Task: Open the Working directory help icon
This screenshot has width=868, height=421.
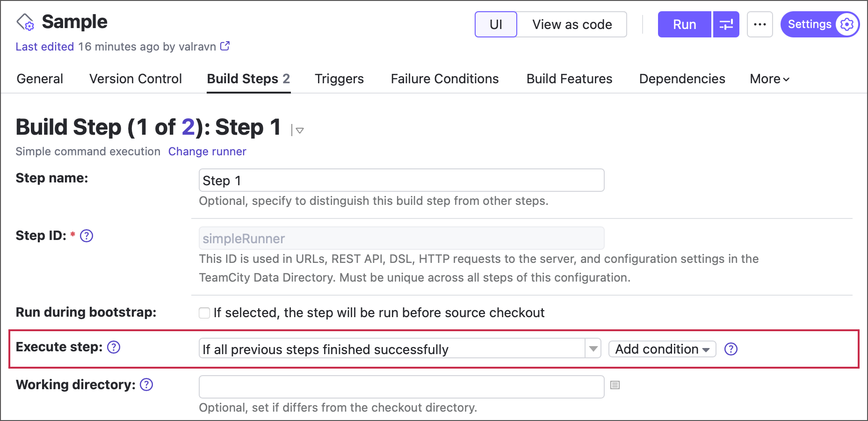Action: point(145,385)
